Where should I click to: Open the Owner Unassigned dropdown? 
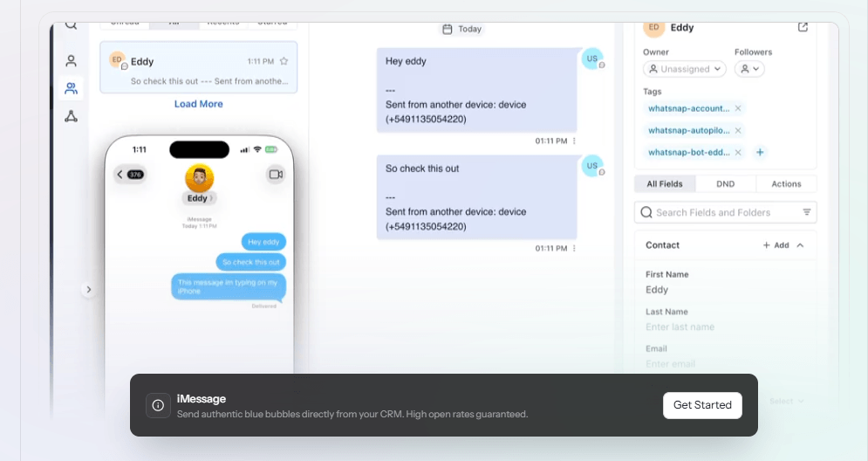(x=684, y=69)
